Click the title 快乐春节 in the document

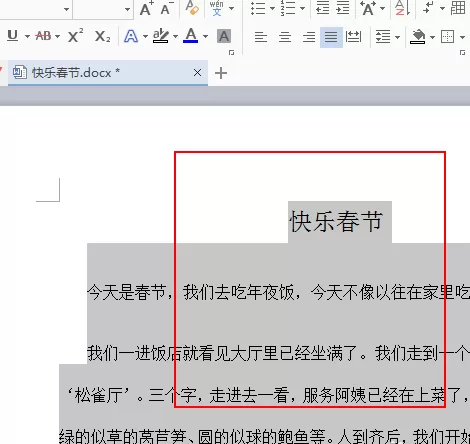point(337,221)
